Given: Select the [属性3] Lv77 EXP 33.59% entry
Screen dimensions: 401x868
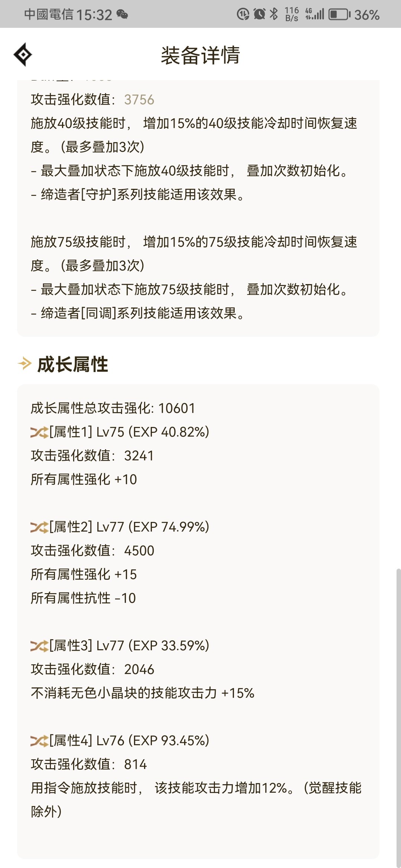Looking at the screenshot, I should tap(129, 646).
